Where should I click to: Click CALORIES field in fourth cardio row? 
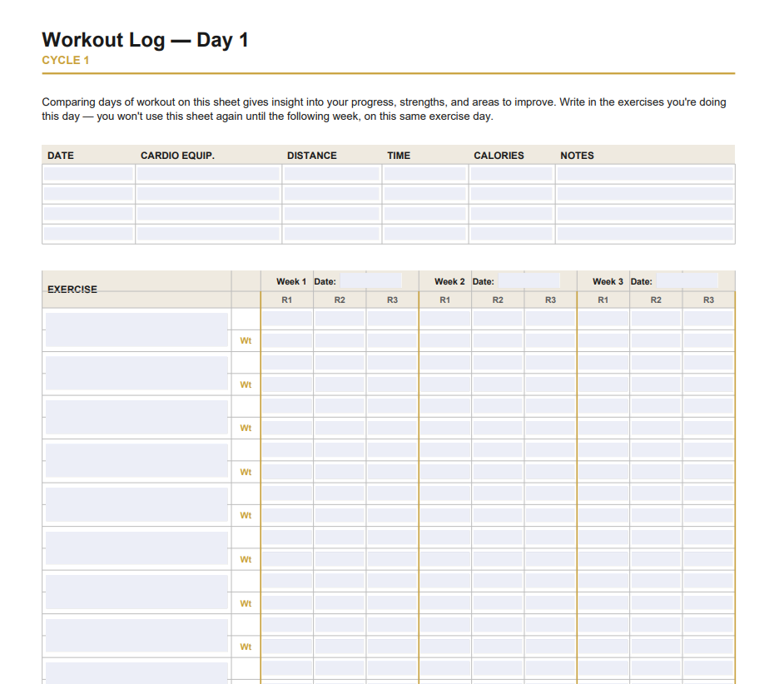(512, 234)
